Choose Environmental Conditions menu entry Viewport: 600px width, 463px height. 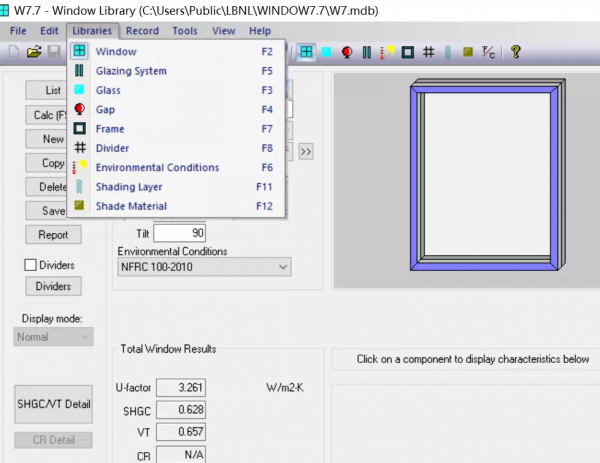[176, 167]
